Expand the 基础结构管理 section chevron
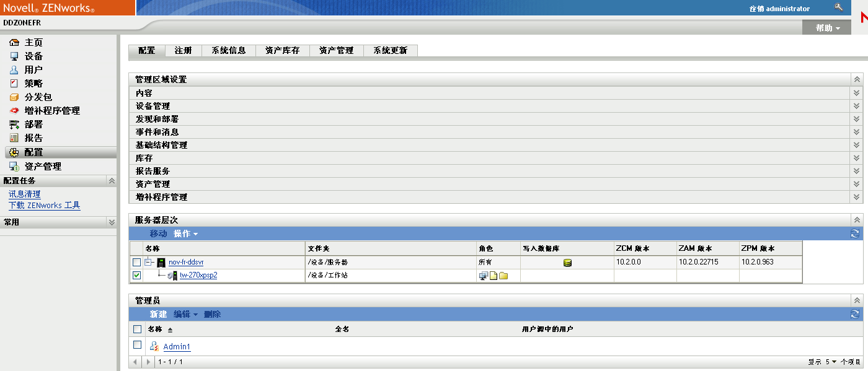This screenshot has width=868, height=371. point(857,145)
